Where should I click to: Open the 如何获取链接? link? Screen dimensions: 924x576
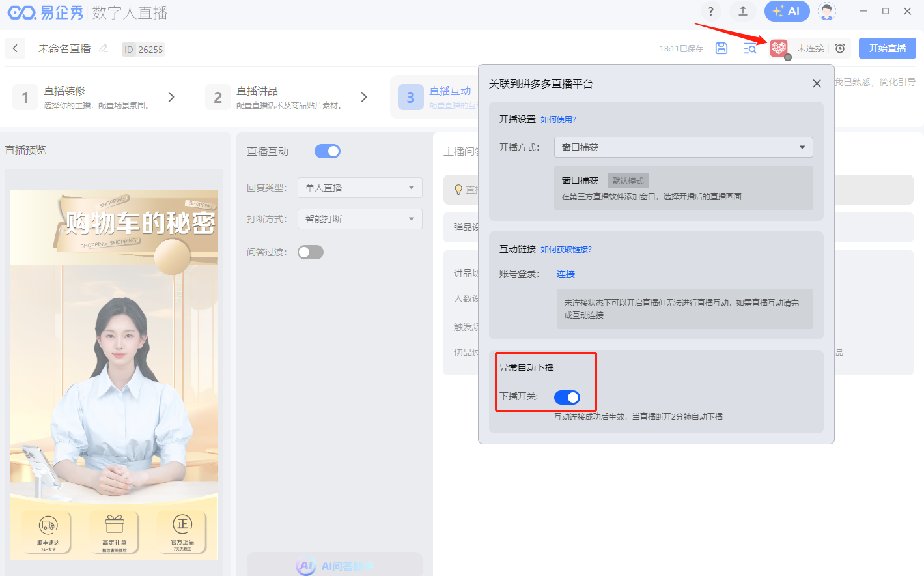coord(566,249)
